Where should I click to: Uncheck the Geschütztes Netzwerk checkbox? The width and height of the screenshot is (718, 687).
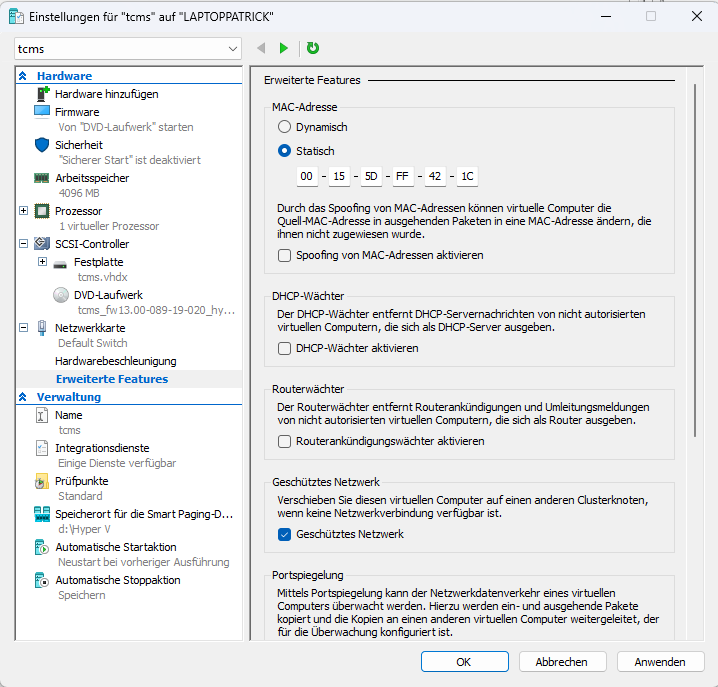[x=285, y=534]
